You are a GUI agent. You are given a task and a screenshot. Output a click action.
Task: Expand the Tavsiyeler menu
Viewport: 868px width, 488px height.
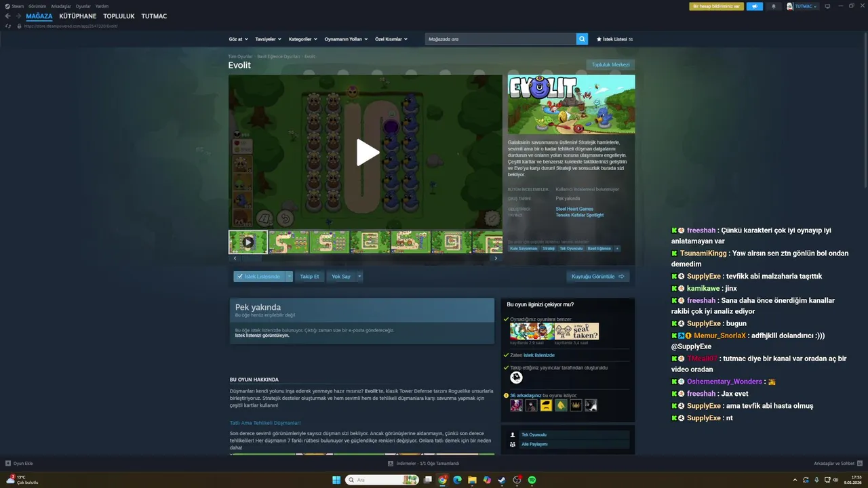(x=268, y=39)
